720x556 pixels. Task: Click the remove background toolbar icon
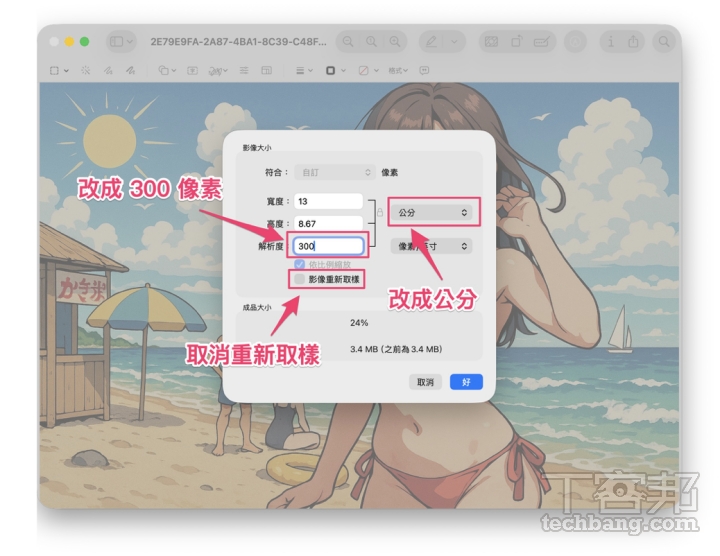491,42
